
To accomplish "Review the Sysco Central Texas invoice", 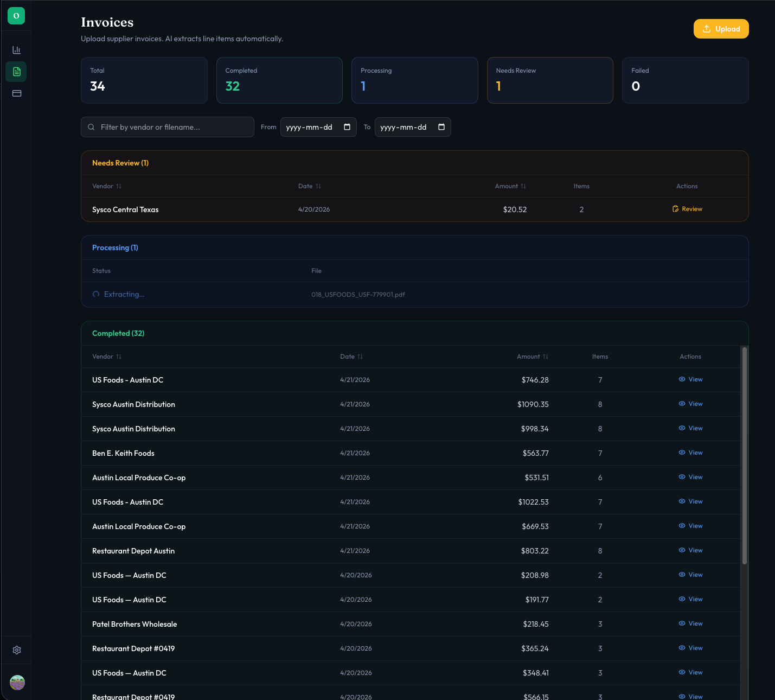I will 687,209.
